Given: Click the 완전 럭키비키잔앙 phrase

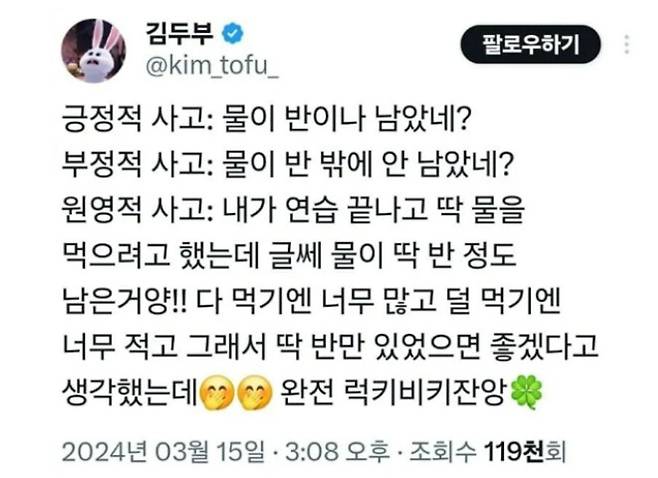Looking at the screenshot, I should [x=392, y=393].
